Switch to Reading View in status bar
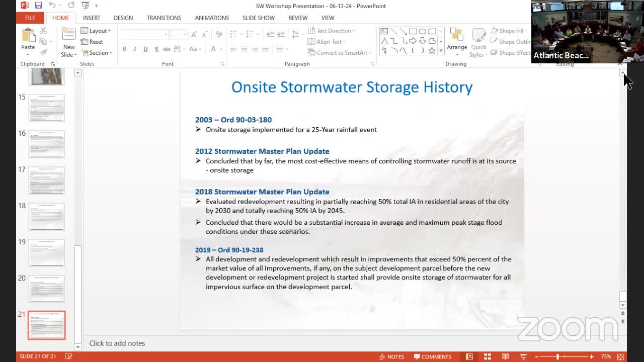This screenshot has width=644, height=362. click(505, 356)
